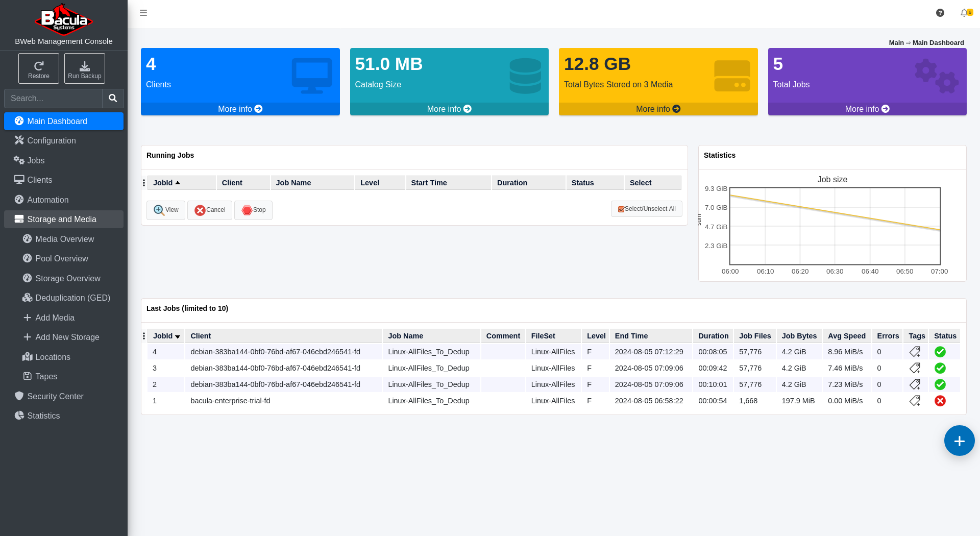Open Last Jobs column options menu
The height and width of the screenshot is (536, 980).
144,336
